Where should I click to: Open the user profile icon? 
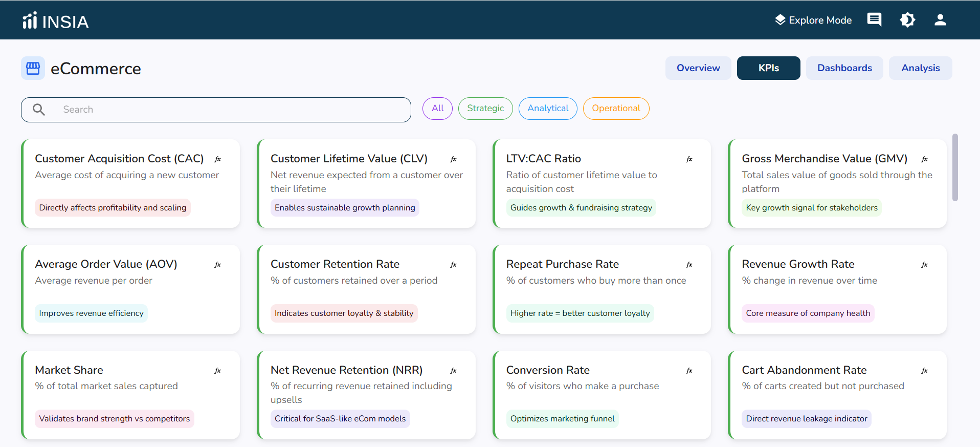coord(940,20)
